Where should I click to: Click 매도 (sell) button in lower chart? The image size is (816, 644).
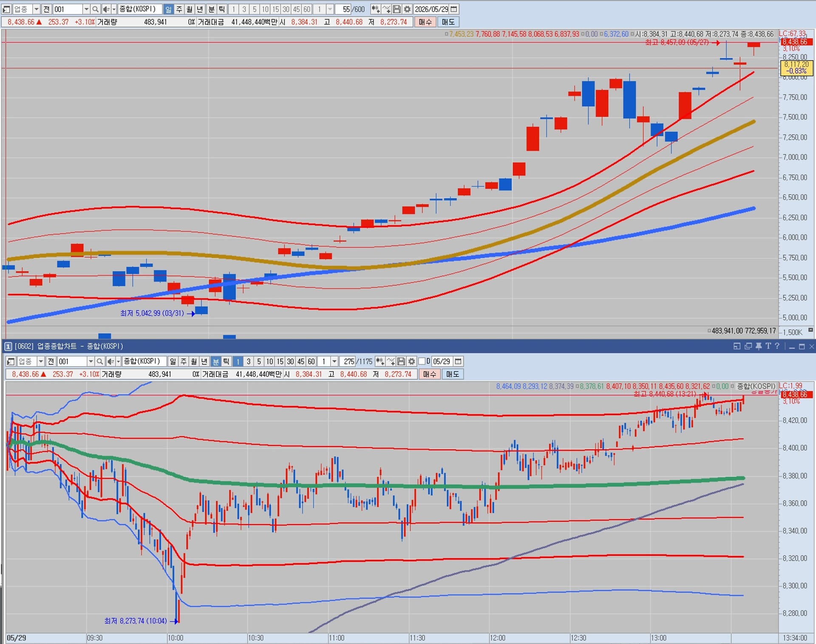[x=452, y=374]
